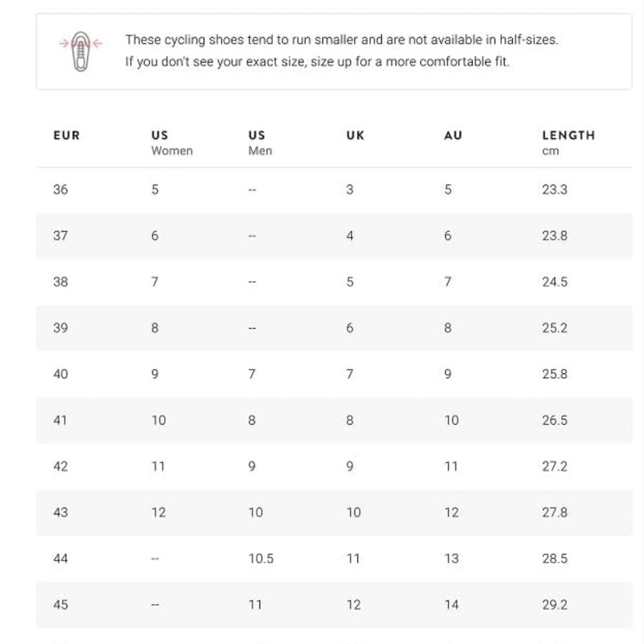Click the 25.2 cm length cell
This screenshot has height=644, width=644.
click(x=554, y=328)
